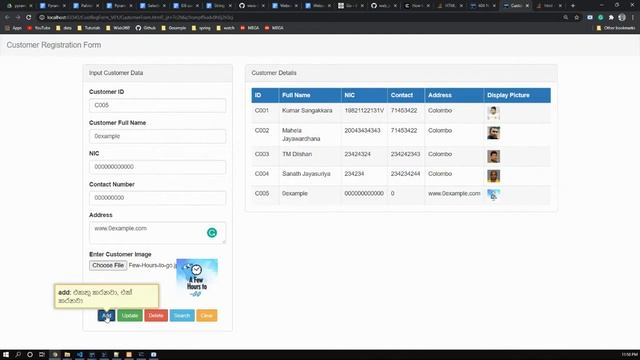Open the Github bookmark
640x360 pixels.
[x=146, y=28]
